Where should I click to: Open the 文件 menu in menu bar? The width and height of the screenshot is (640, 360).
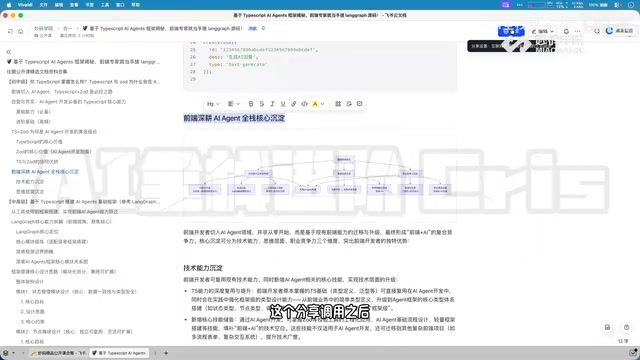point(43,5)
